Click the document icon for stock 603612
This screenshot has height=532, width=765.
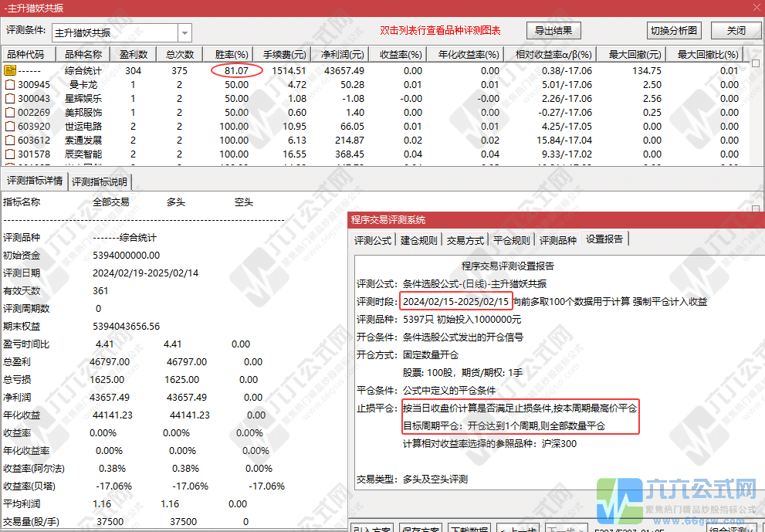click(11, 140)
